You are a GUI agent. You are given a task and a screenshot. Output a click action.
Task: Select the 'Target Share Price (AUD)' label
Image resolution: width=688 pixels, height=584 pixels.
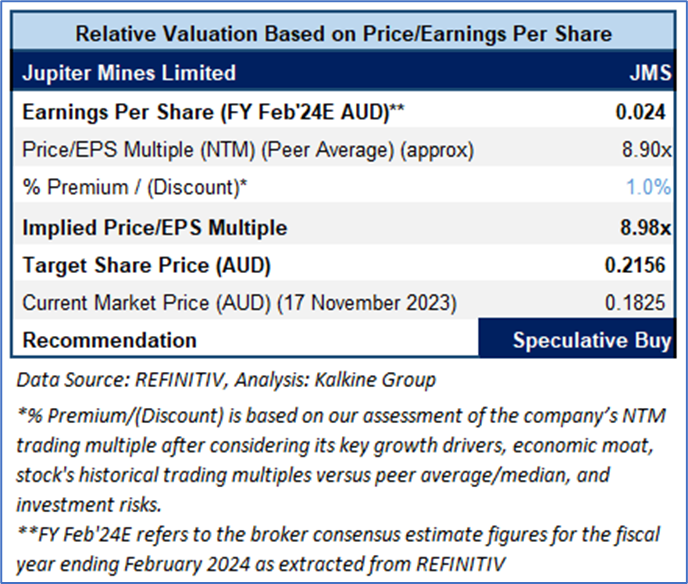click(x=147, y=266)
